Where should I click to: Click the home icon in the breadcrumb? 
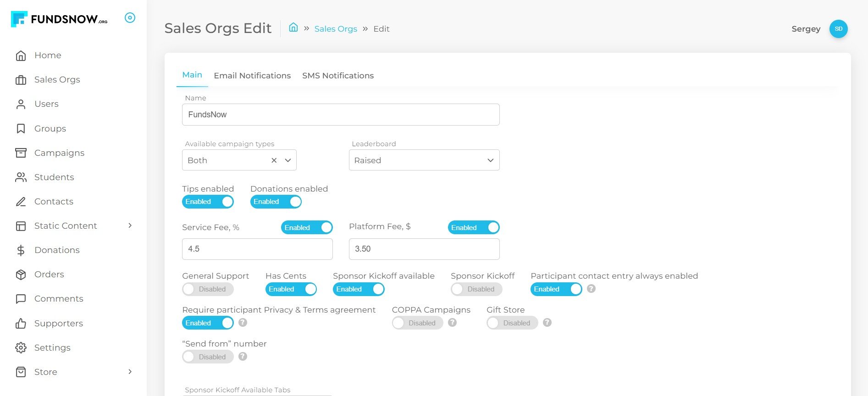tap(293, 28)
